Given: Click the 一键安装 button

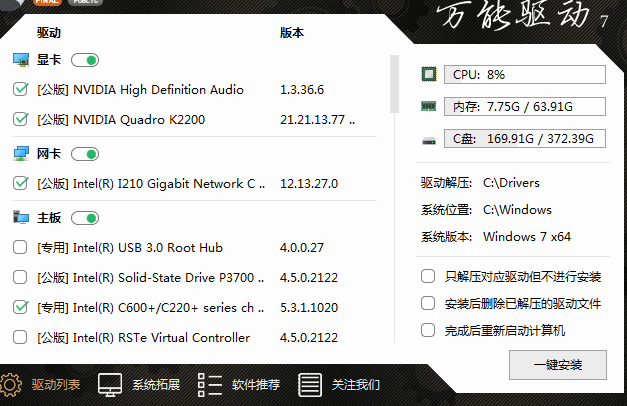Looking at the screenshot, I should 557,364.
